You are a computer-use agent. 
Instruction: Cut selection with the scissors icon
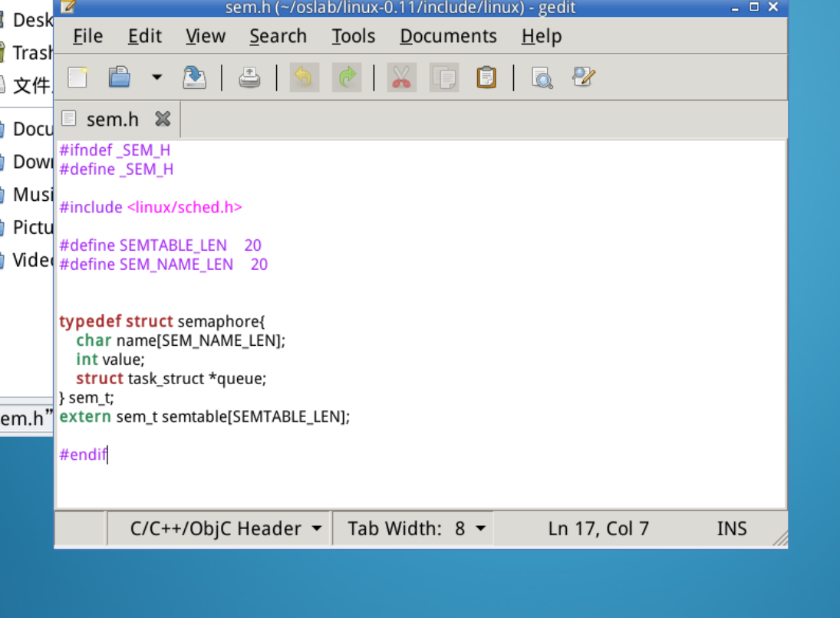pos(401,77)
